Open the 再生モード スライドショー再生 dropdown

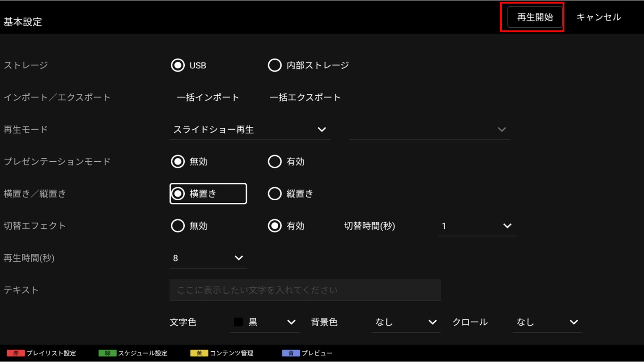pyautogui.click(x=250, y=130)
